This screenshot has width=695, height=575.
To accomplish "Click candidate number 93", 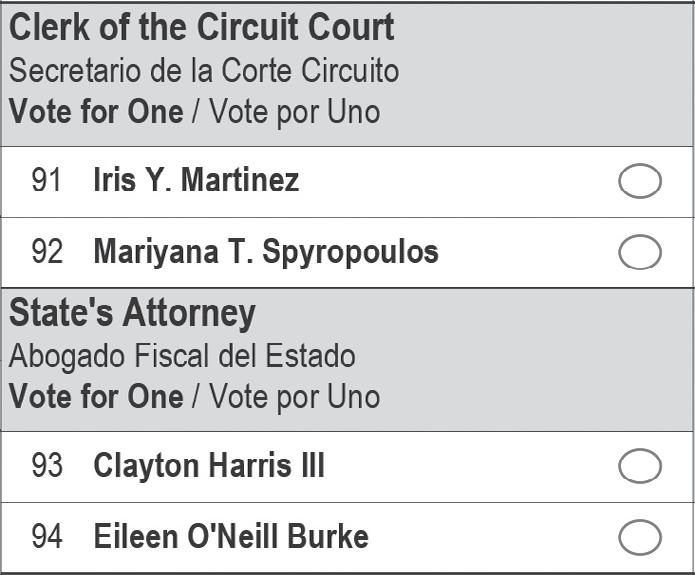I will click(x=47, y=466).
